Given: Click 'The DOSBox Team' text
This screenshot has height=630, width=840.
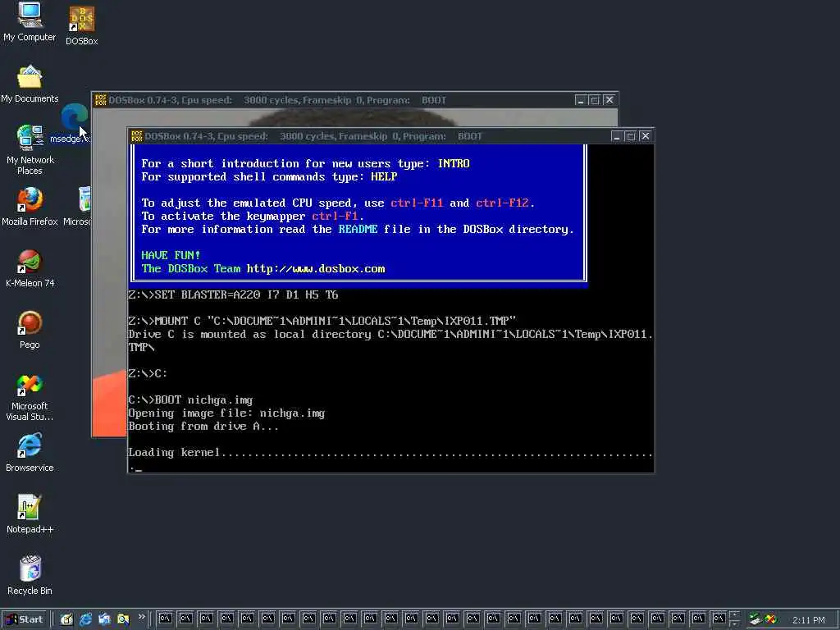Looking at the screenshot, I should pyautogui.click(x=191, y=269).
